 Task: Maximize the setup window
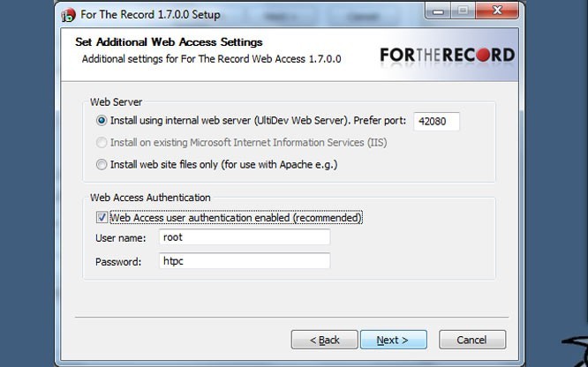point(463,12)
